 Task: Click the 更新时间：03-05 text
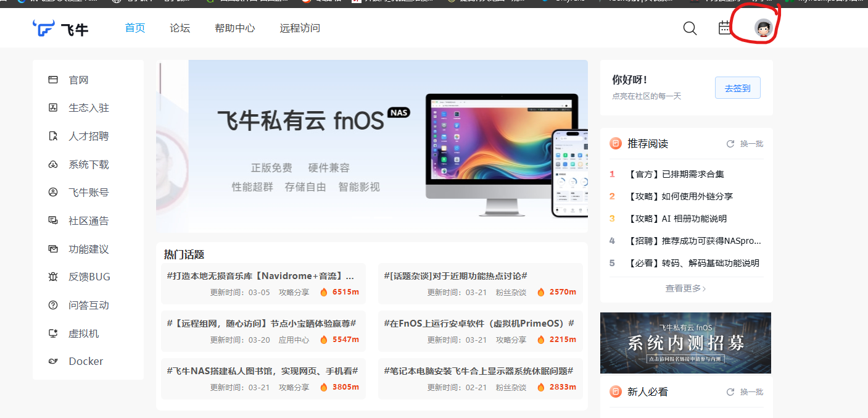pyautogui.click(x=240, y=292)
